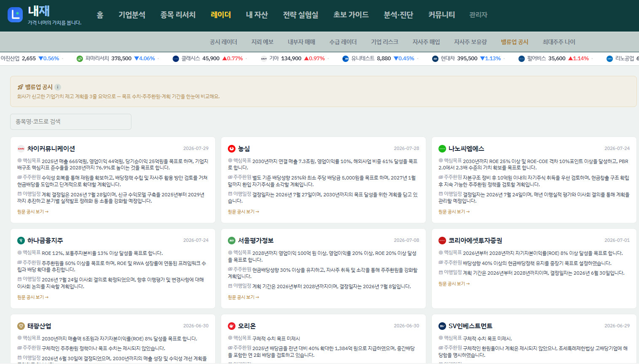The width and height of the screenshot is (639, 364).
Task: Click the 펄어비스 ticker logo
Action: coord(521,59)
